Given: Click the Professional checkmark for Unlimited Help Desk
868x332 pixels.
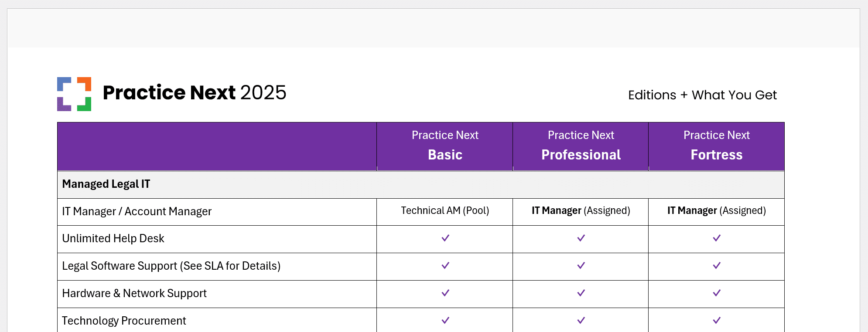Looking at the screenshot, I should [581, 238].
